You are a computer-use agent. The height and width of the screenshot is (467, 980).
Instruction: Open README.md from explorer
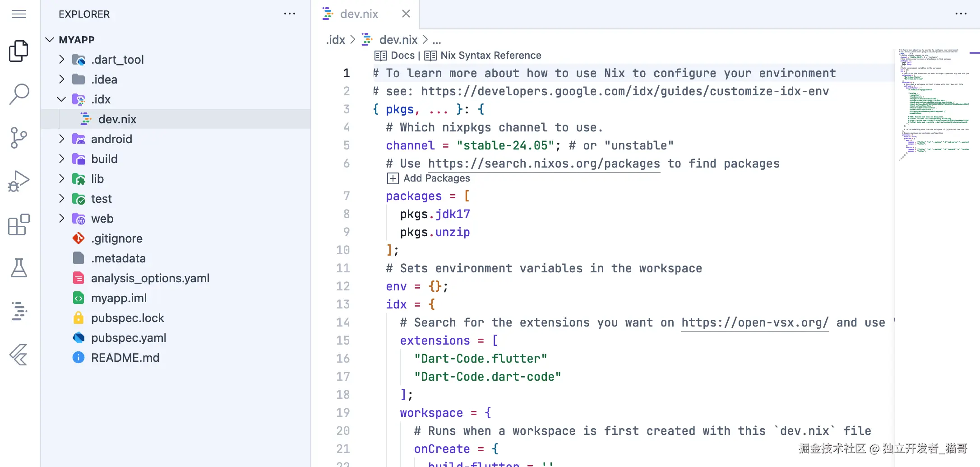point(125,358)
